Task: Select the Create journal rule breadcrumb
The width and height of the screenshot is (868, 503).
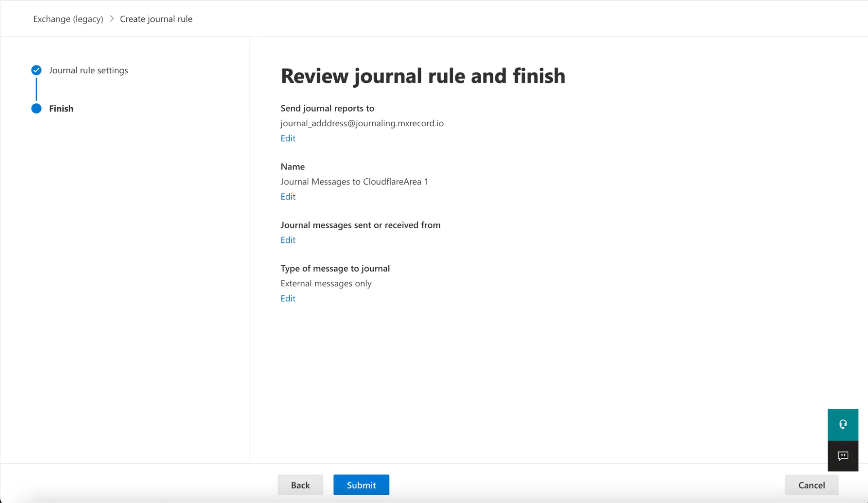Action: (x=156, y=19)
